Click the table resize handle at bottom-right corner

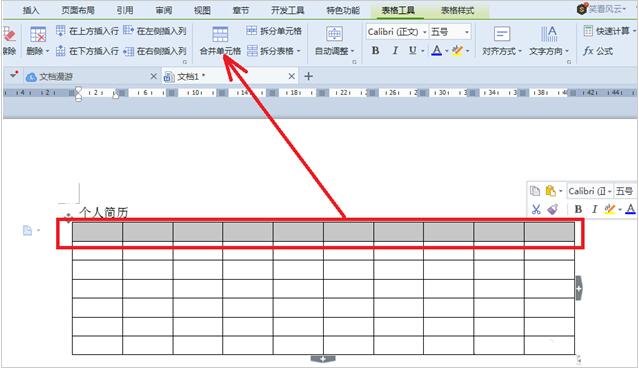coord(579,359)
